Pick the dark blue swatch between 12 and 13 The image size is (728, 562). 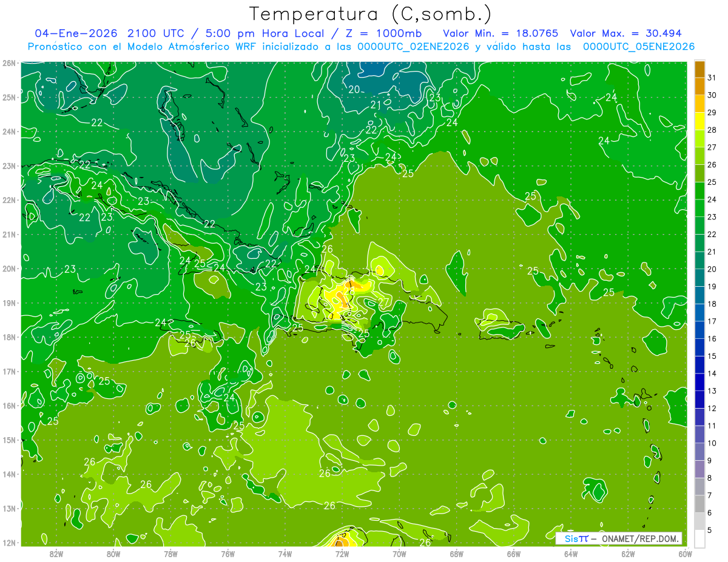[x=699, y=400]
